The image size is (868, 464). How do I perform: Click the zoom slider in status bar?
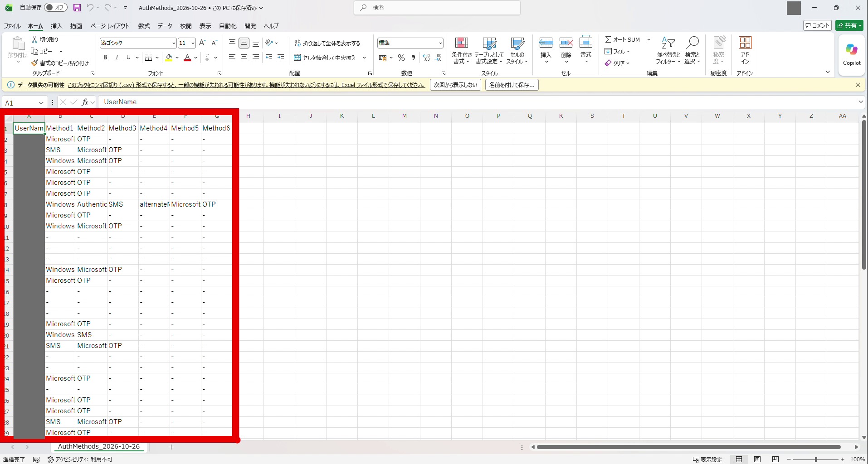tap(815, 459)
